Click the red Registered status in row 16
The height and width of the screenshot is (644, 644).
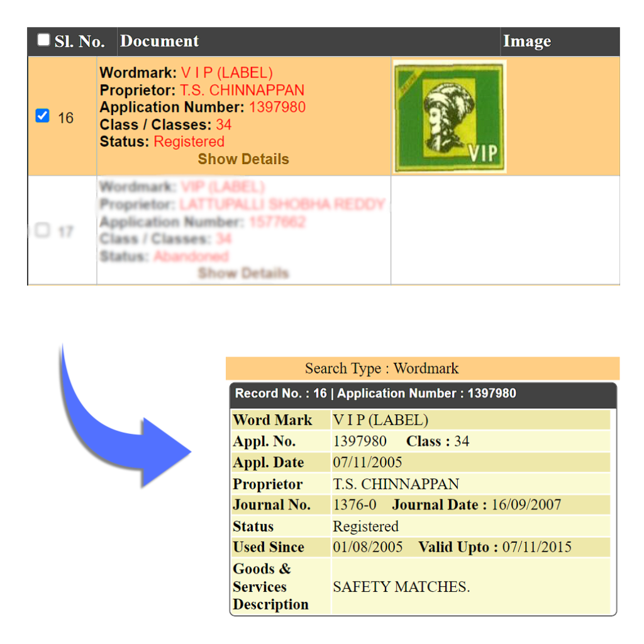click(189, 142)
